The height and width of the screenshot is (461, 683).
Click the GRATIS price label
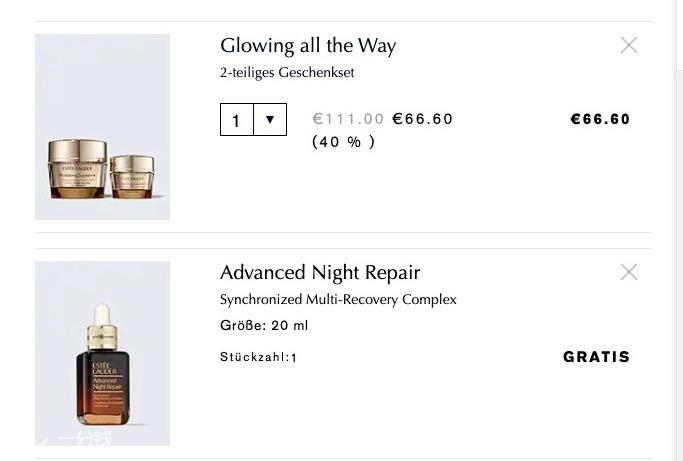[596, 357]
